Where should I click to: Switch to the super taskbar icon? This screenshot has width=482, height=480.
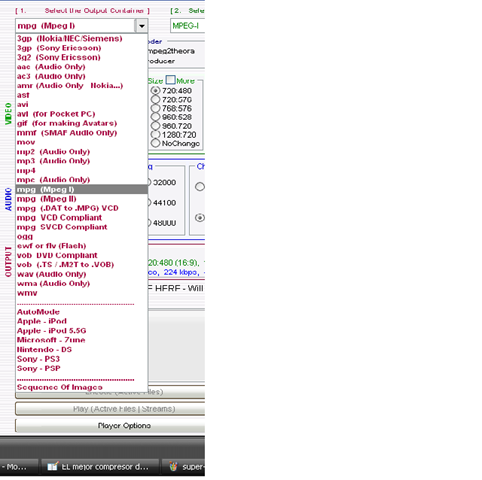(x=184, y=467)
